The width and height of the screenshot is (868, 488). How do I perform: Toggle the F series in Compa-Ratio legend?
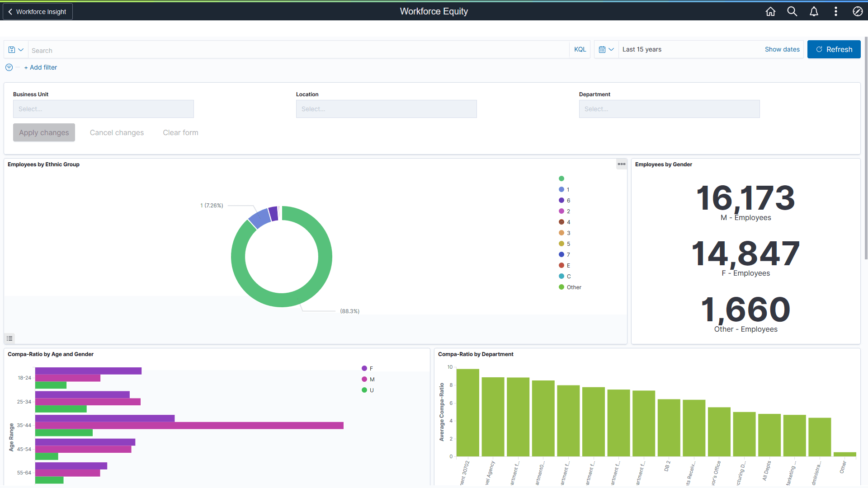click(367, 368)
